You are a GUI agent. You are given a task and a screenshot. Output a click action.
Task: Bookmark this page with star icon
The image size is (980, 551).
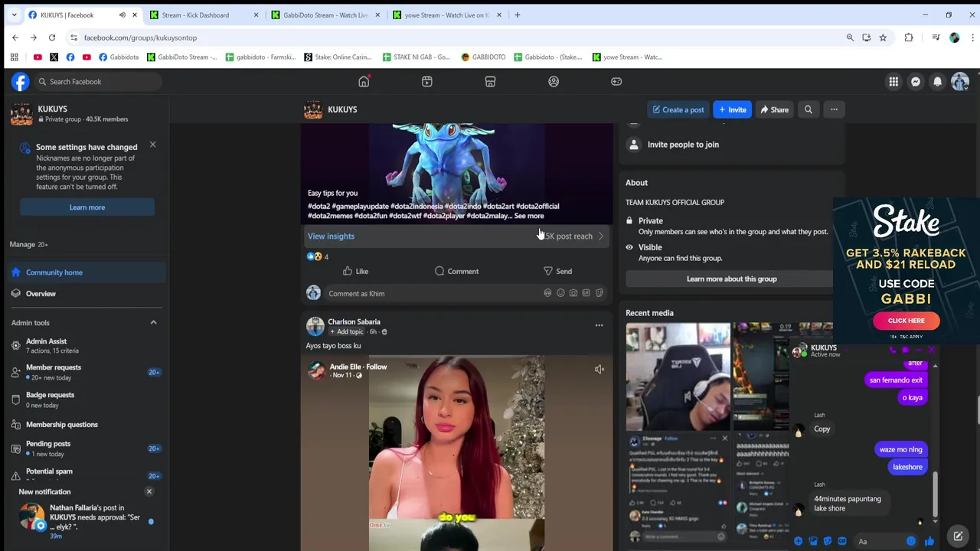pos(883,37)
